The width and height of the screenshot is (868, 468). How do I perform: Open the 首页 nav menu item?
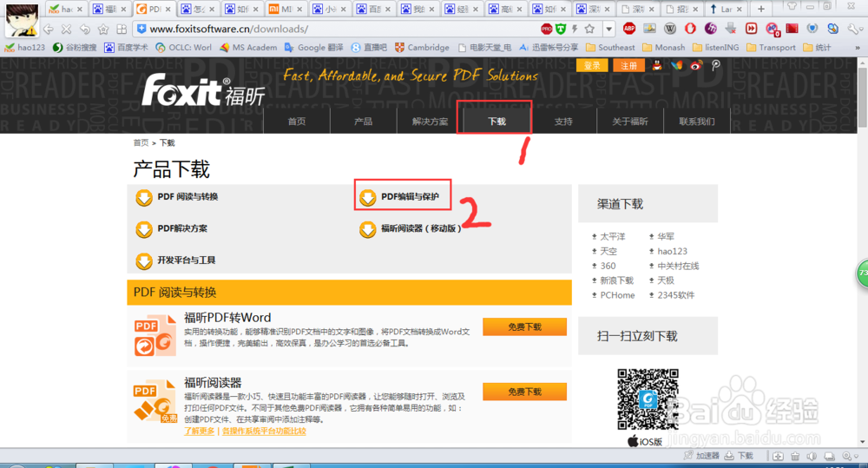297,122
